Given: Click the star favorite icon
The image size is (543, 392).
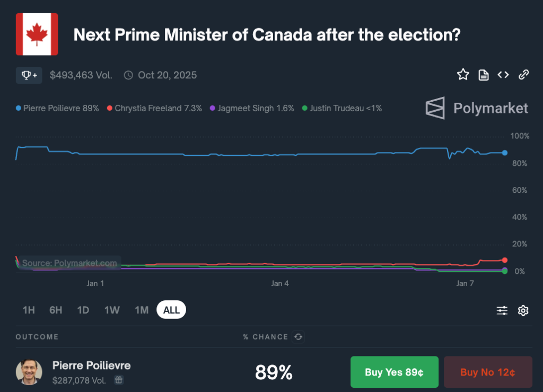Looking at the screenshot, I should coord(463,74).
